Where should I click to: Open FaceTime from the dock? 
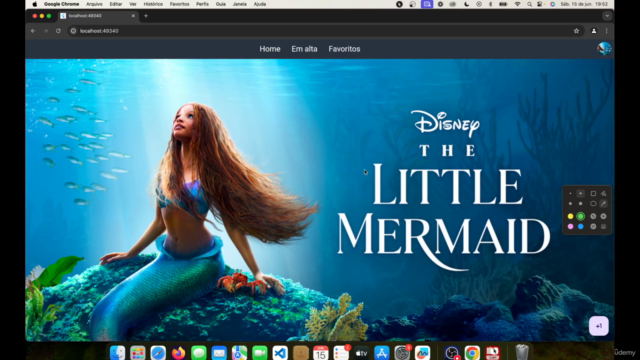pos(260,353)
